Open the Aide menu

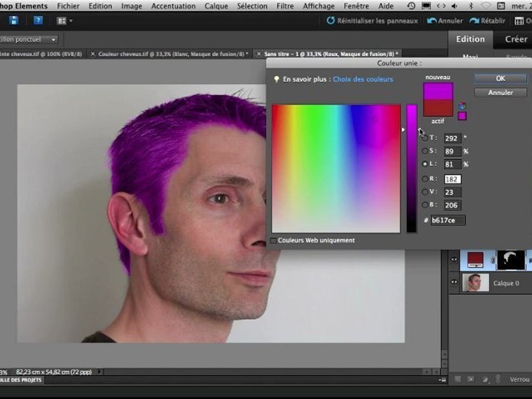click(386, 6)
